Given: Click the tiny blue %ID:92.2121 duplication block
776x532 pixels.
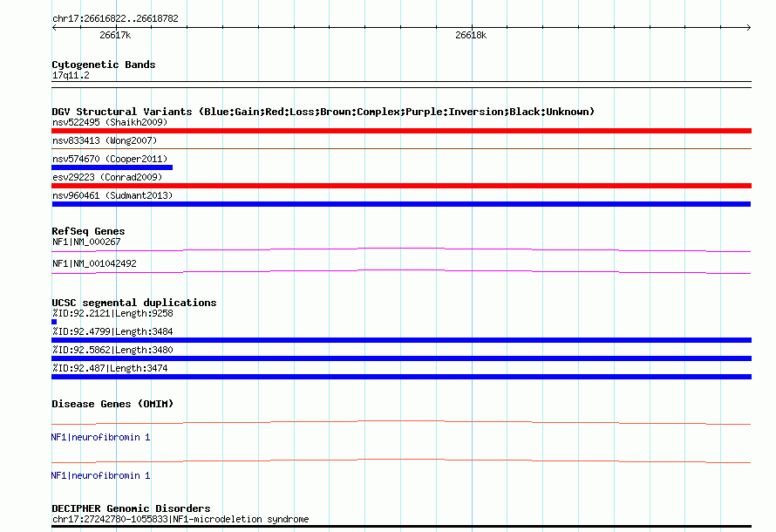Looking at the screenshot, I should pos(54,322).
